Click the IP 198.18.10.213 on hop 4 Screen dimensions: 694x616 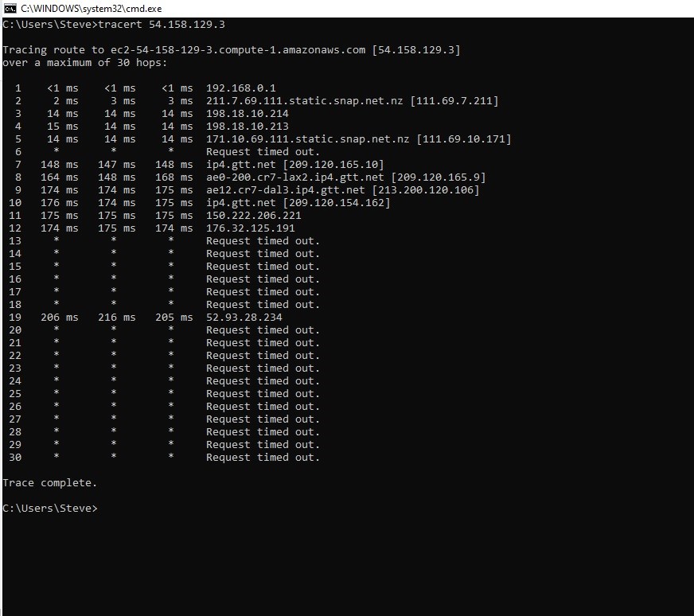(x=248, y=127)
